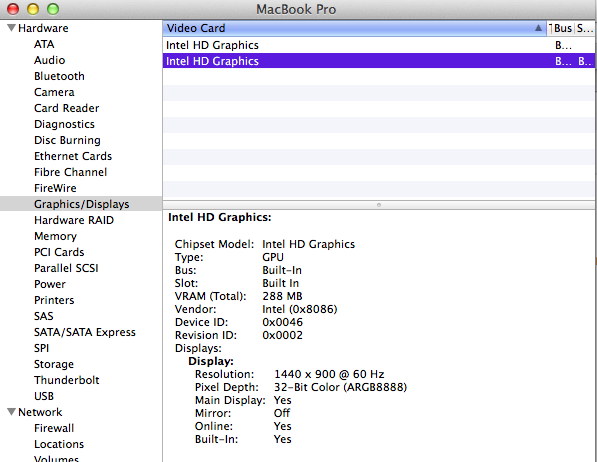This screenshot has width=597, height=462.
Task: Collapse the Hardware section triangle
Action: (x=11, y=28)
